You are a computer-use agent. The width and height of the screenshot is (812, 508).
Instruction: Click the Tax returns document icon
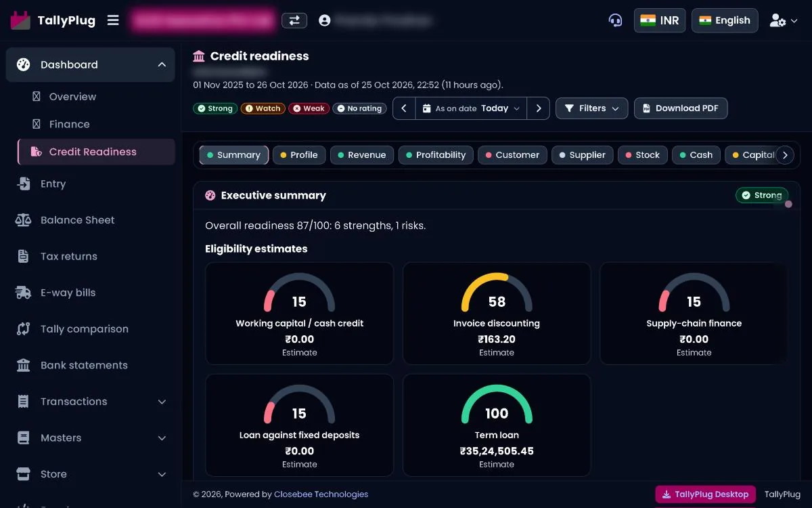pyautogui.click(x=23, y=256)
